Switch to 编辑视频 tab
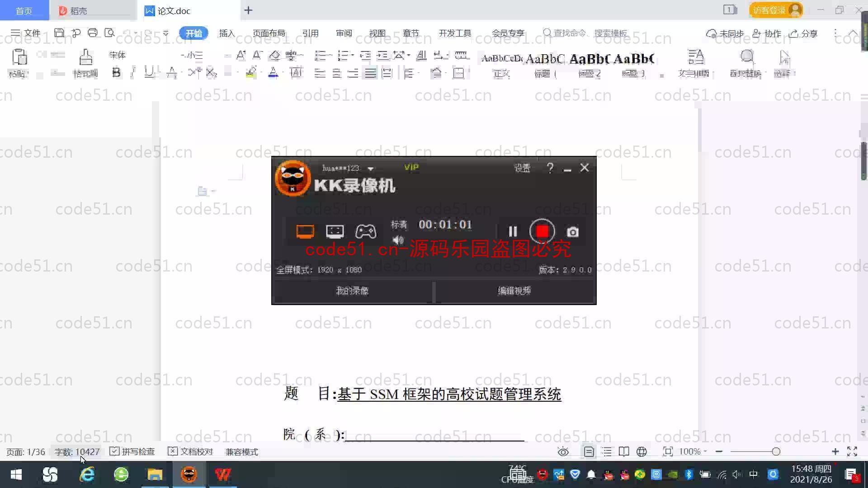Screen dimensions: 868x488 coord(514,291)
